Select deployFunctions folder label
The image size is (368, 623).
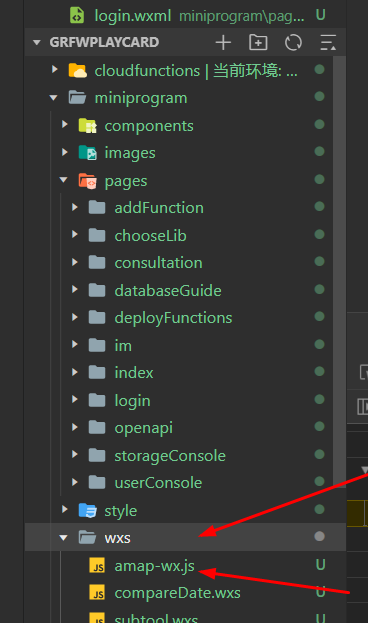click(173, 318)
